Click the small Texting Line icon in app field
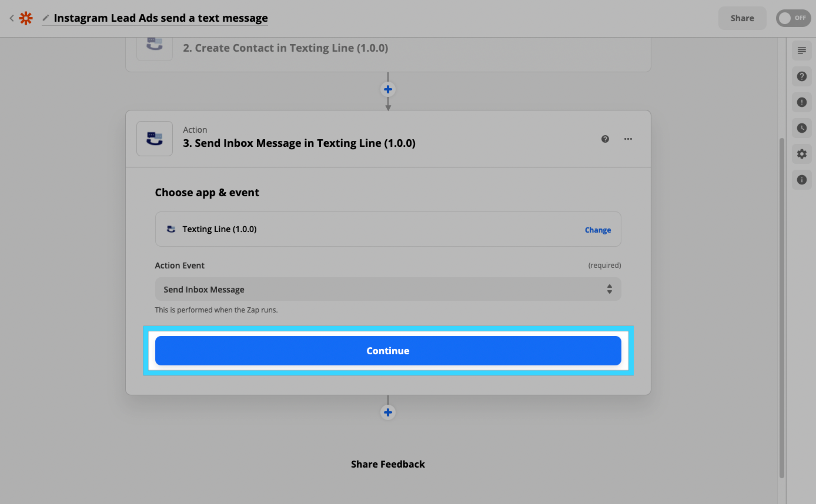The image size is (816, 504). [171, 229]
